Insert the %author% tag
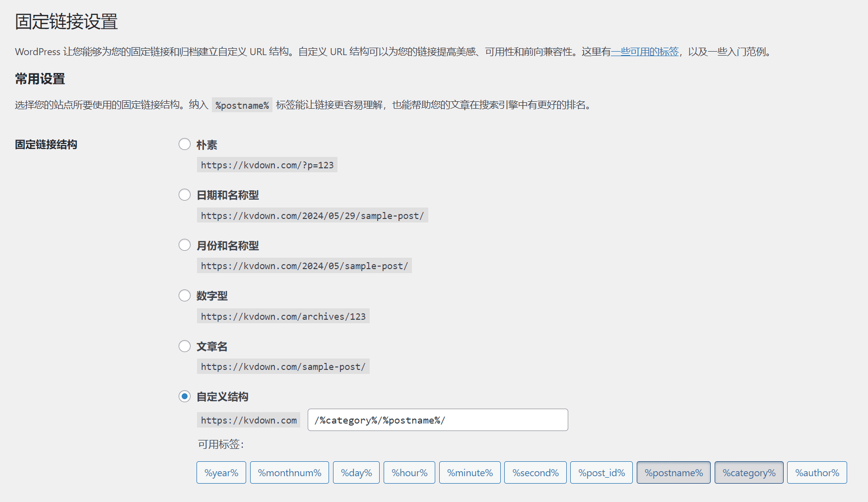The image size is (868, 502). tap(817, 472)
